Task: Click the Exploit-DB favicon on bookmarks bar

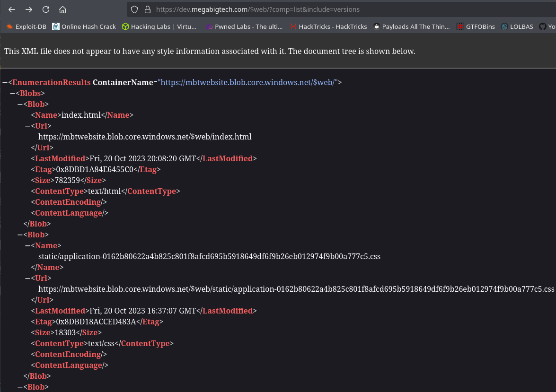Action: pyautogui.click(x=9, y=26)
